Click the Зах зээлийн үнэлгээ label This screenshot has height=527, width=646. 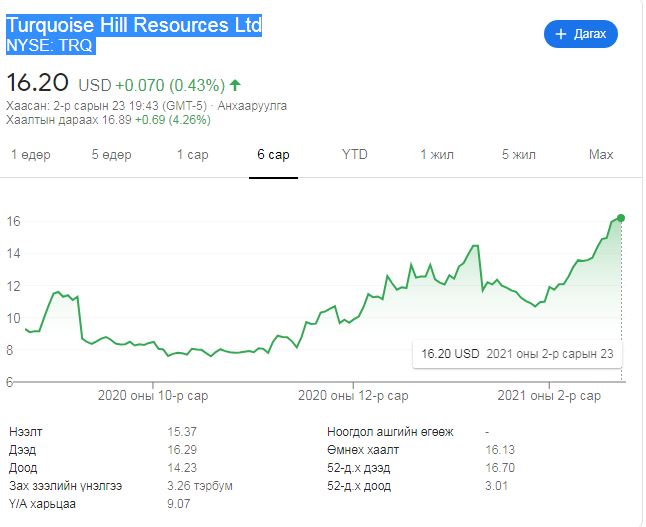(66, 486)
